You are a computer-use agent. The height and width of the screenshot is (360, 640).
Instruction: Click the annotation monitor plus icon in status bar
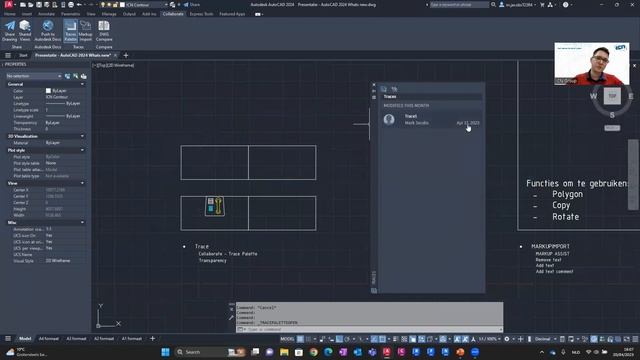520,339
